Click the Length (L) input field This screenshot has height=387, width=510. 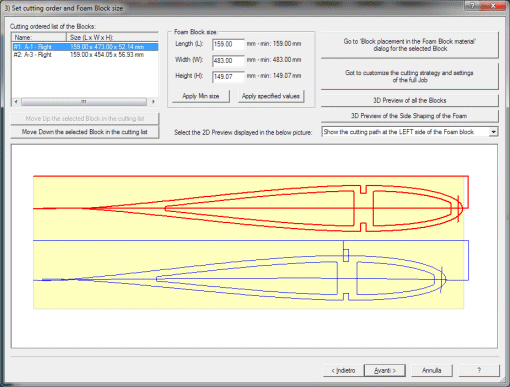[228, 44]
